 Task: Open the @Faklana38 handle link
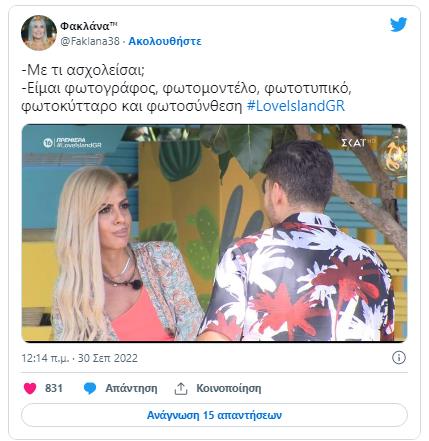pyautogui.click(x=90, y=41)
